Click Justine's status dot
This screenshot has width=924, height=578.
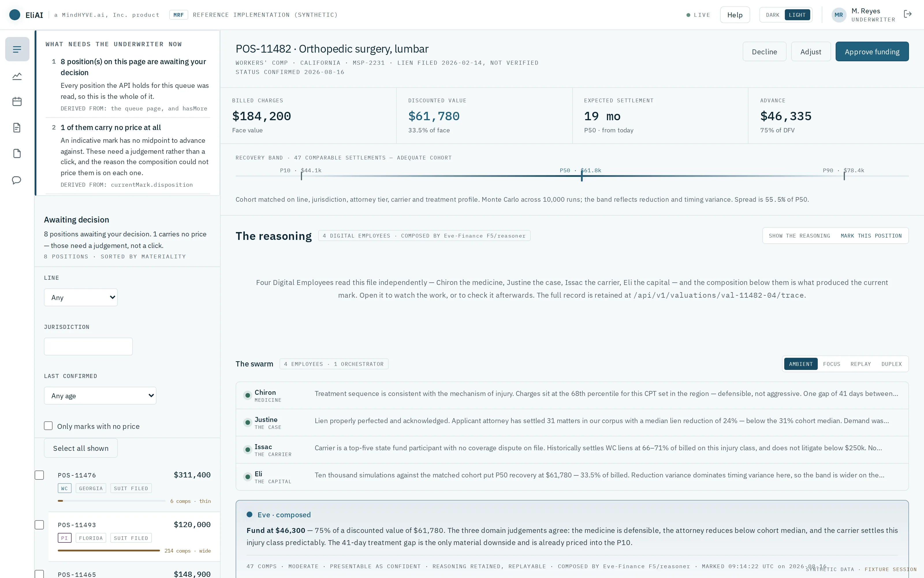pyautogui.click(x=248, y=423)
